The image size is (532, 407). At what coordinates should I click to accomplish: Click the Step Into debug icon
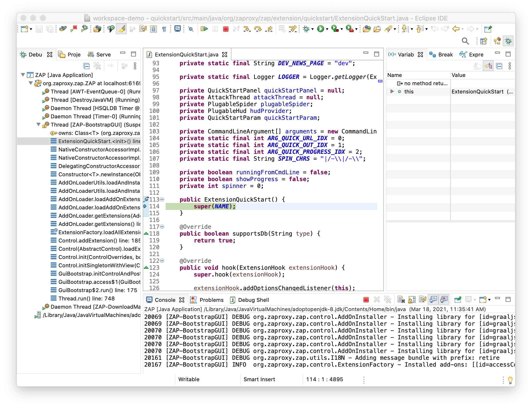pos(247,29)
